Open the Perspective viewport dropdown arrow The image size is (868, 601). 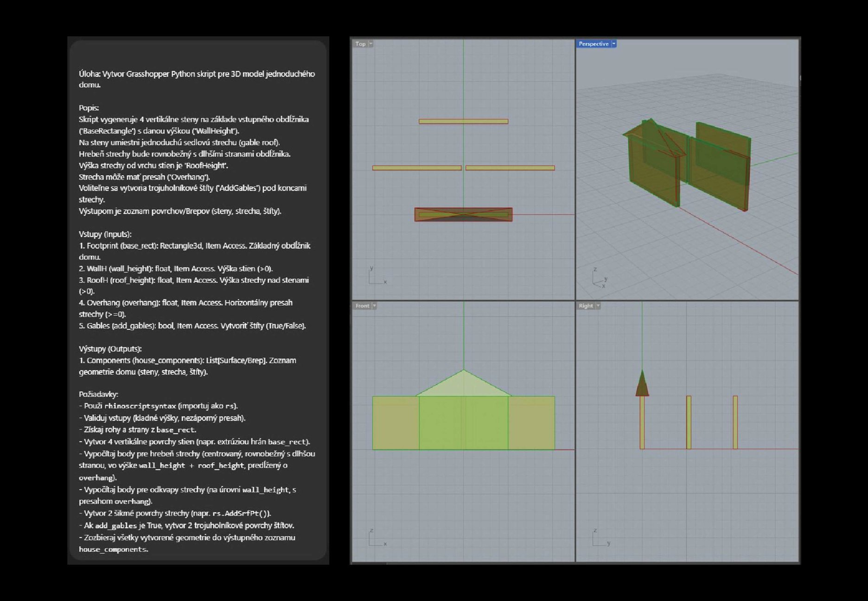(614, 44)
